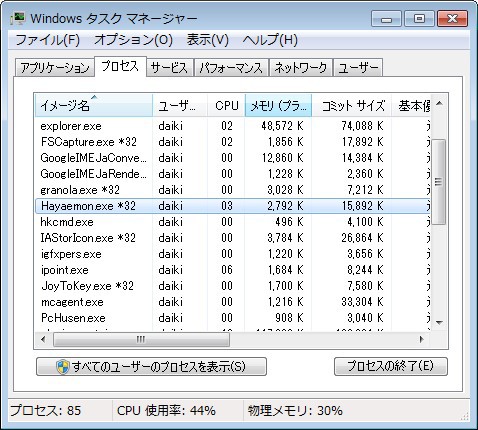Click the Task Manager title bar icon
Screen dimensions: 478x430
click(x=17, y=18)
